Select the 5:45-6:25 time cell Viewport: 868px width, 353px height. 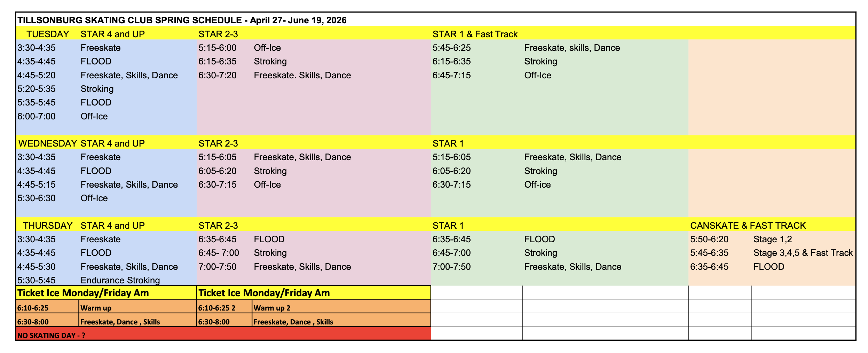tap(451, 48)
